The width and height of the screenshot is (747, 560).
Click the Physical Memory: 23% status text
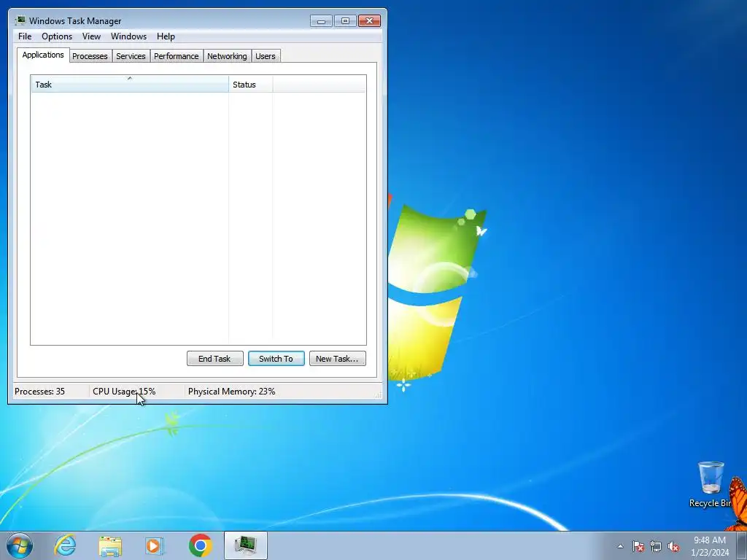[231, 392]
